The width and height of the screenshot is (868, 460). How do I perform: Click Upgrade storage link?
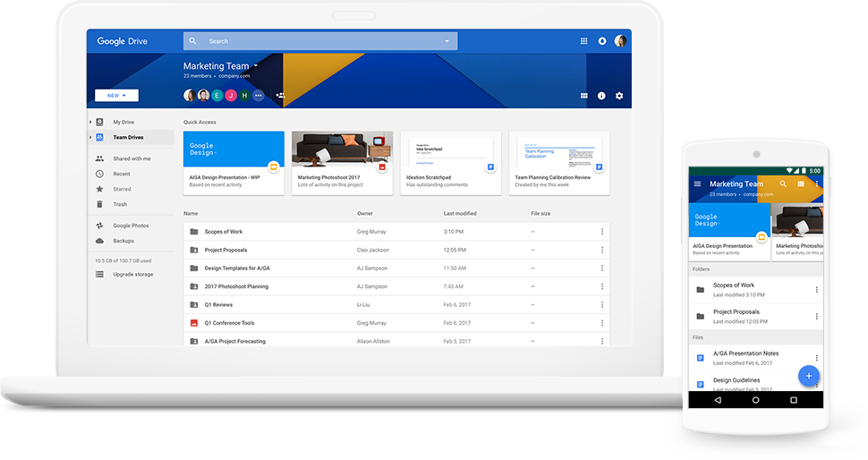point(132,274)
